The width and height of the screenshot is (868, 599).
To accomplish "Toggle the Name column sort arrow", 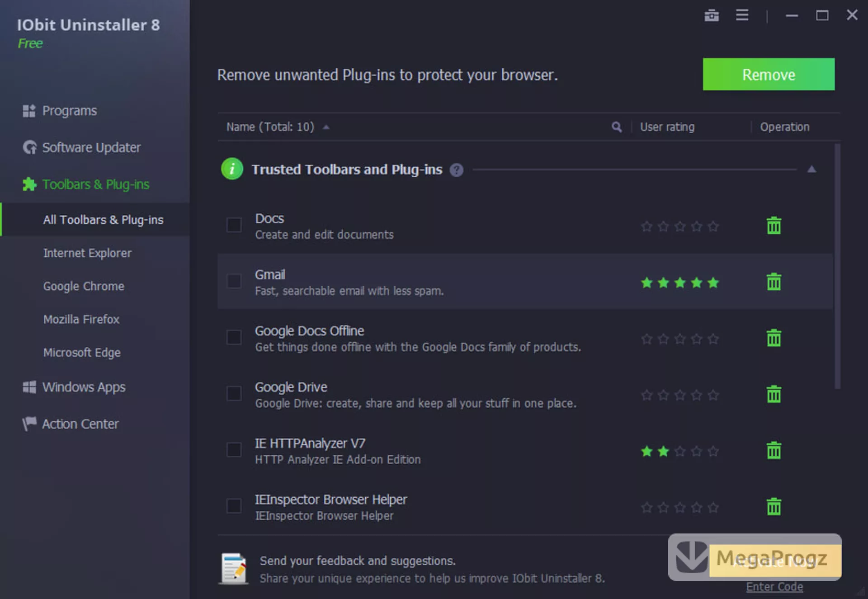I will pos(326,127).
